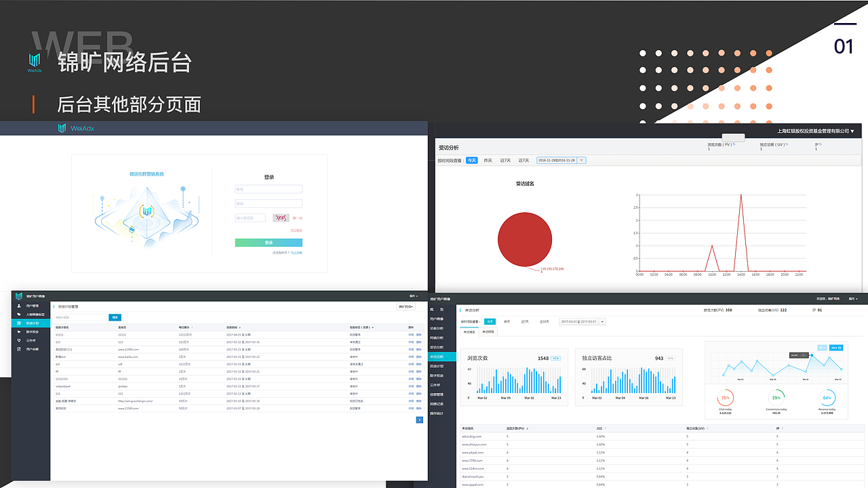
Task: Sort the table by the 投放时间 column
Action: (233, 327)
